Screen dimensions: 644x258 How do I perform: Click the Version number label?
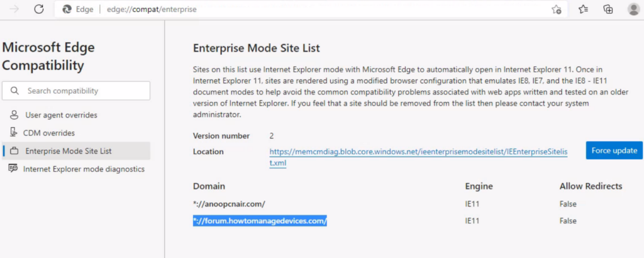coord(221,136)
